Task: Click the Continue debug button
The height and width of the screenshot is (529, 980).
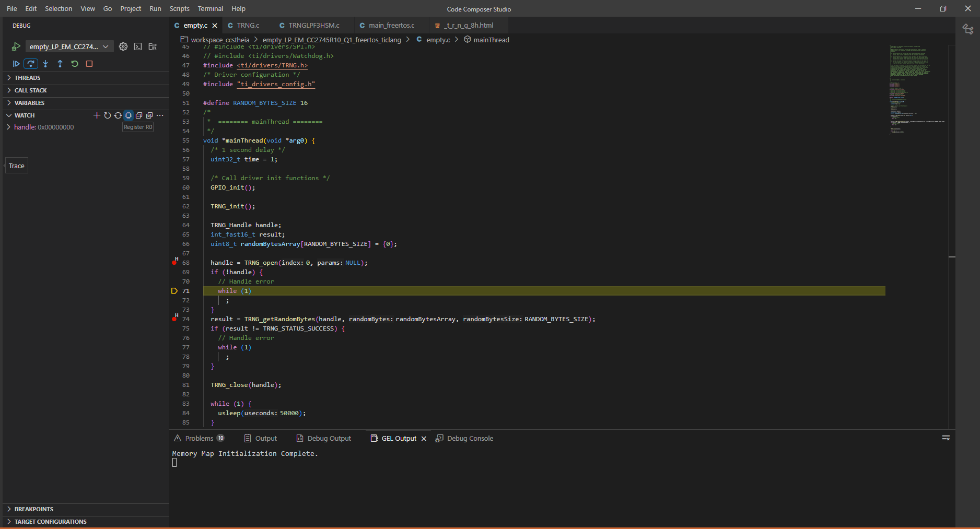Action: click(16, 64)
